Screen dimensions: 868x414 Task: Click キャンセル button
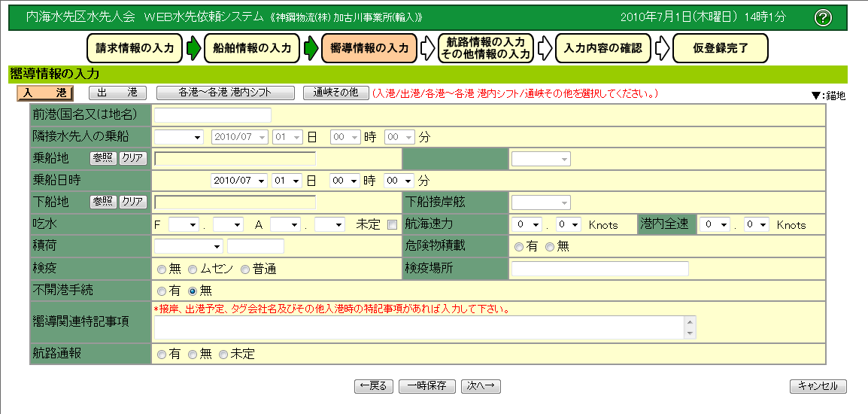coord(818,386)
